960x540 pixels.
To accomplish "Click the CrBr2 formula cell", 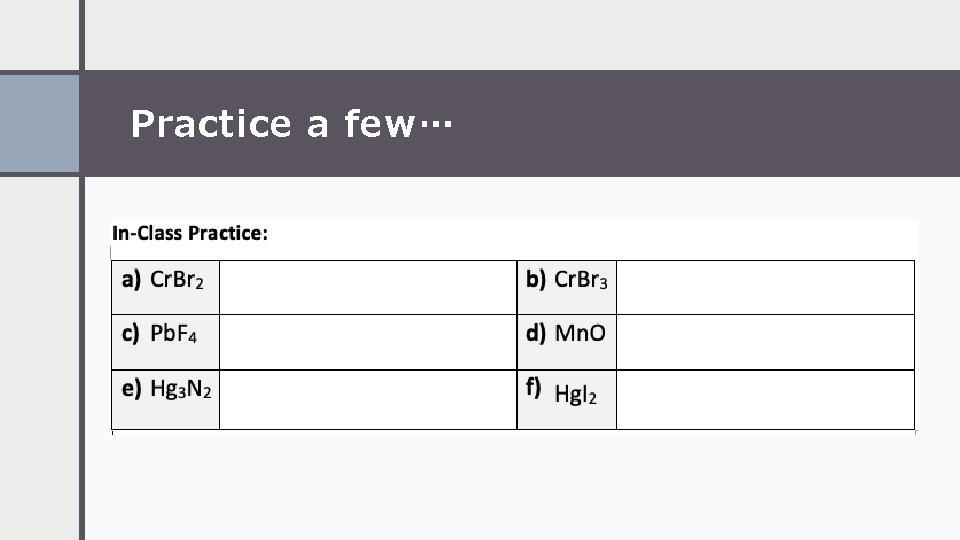I will click(165, 287).
